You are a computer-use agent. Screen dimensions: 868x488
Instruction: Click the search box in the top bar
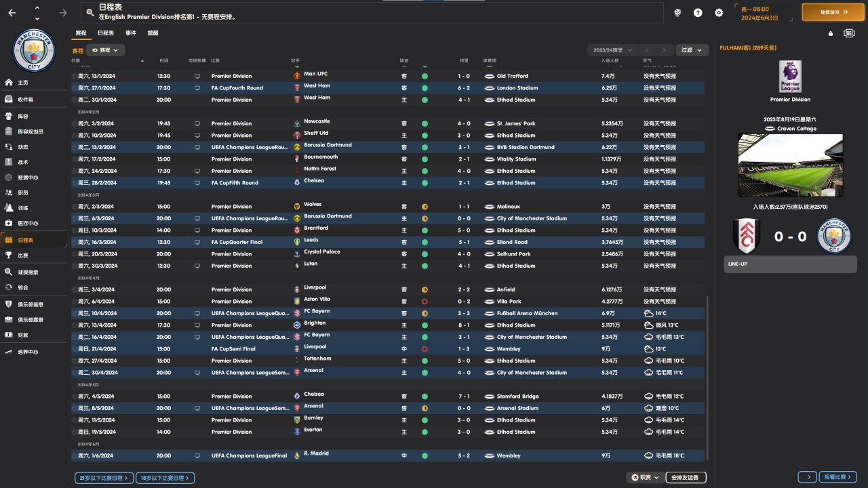click(x=372, y=12)
